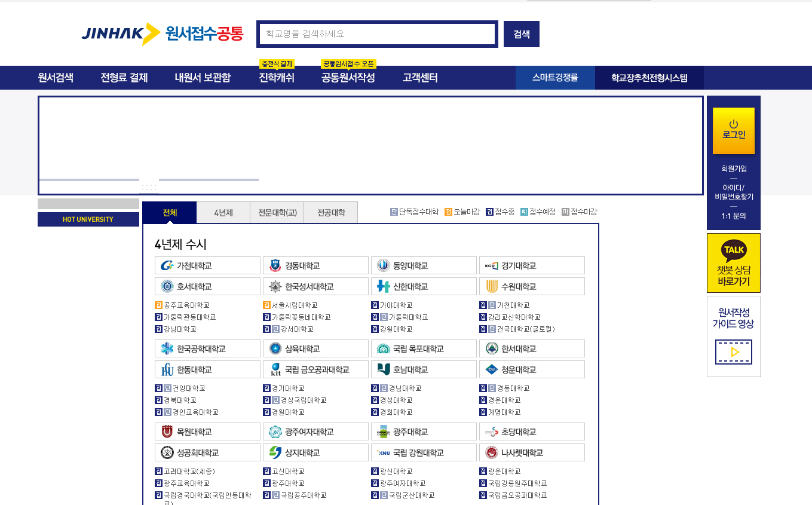Screen dimensions: 812x505
Task: Open the 경기대학교 KGU logo button
Action: click(x=532, y=265)
